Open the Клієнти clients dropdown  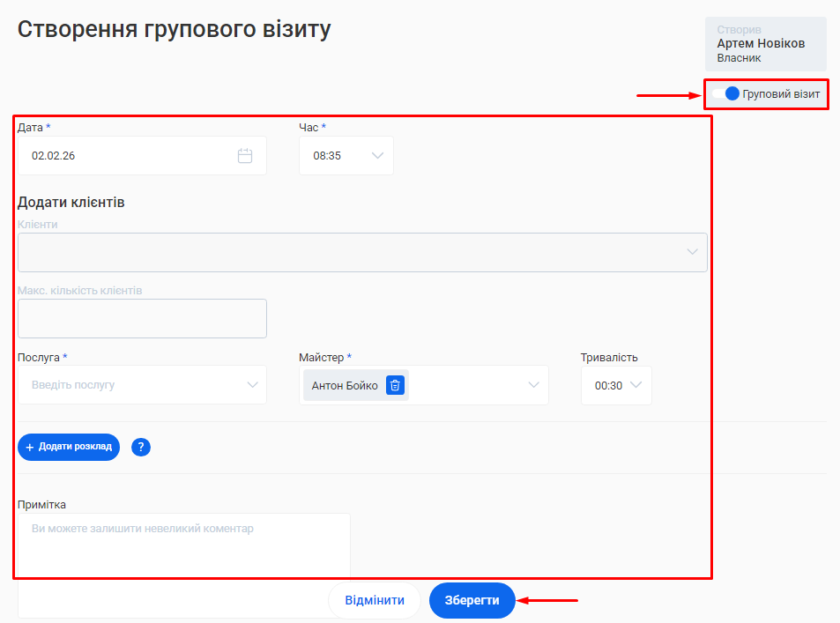point(692,252)
